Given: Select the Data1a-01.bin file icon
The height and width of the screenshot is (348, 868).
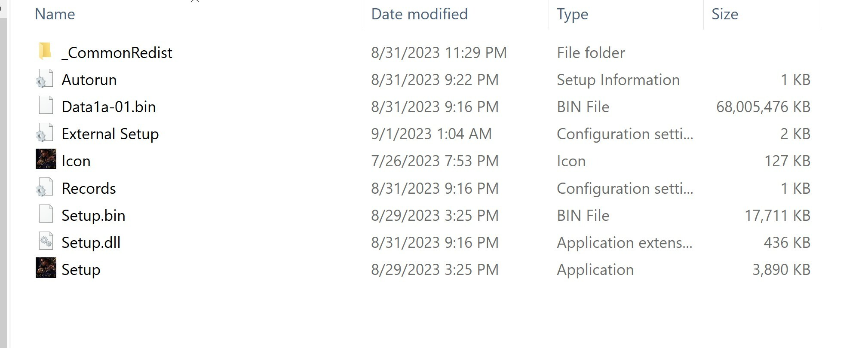Looking at the screenshot, I should [x=46, y=105].
